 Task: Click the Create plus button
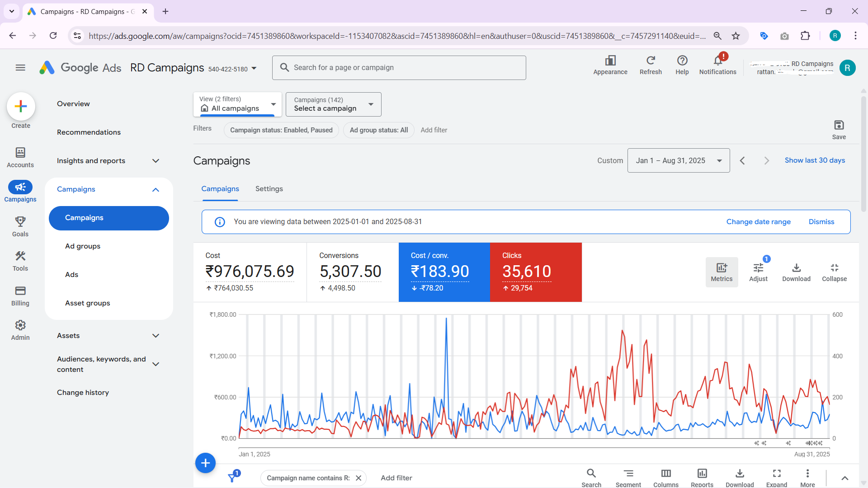21,107
